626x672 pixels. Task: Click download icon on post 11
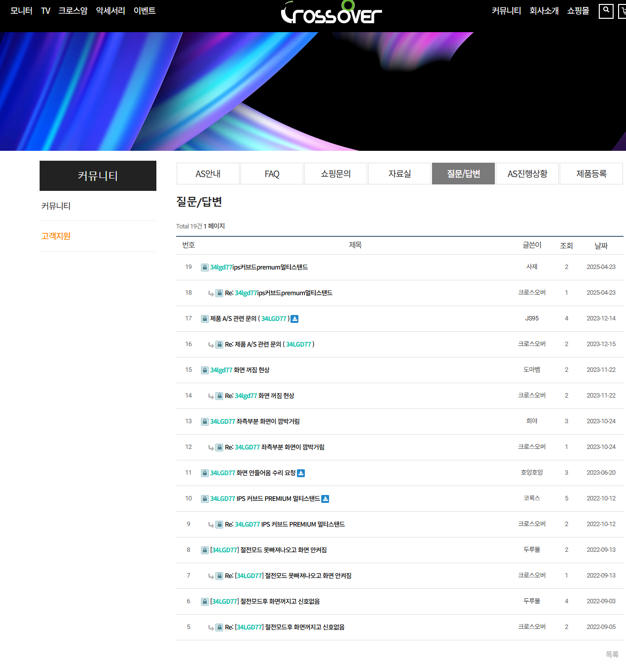pos(301,473)
